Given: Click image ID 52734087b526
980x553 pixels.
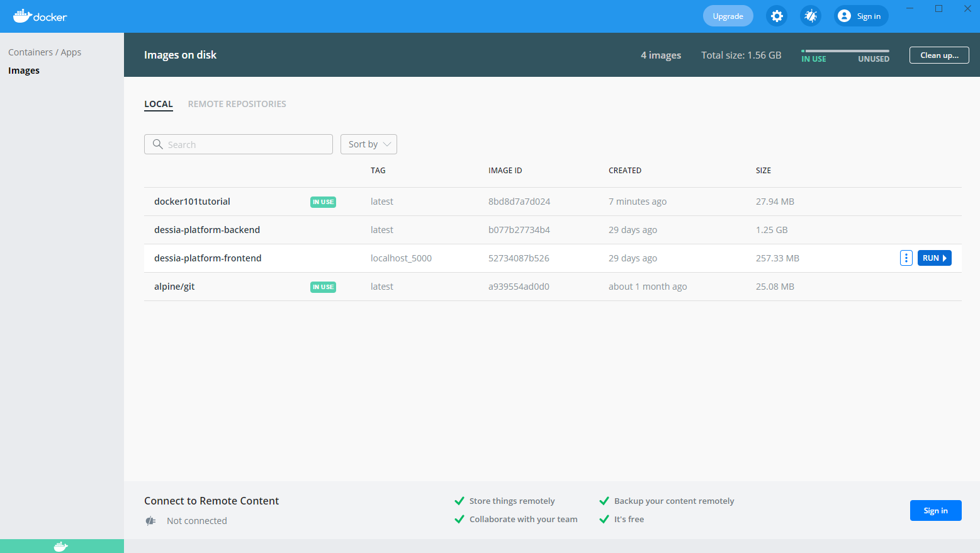Looking at the screenshot, I should pos(519,258).
